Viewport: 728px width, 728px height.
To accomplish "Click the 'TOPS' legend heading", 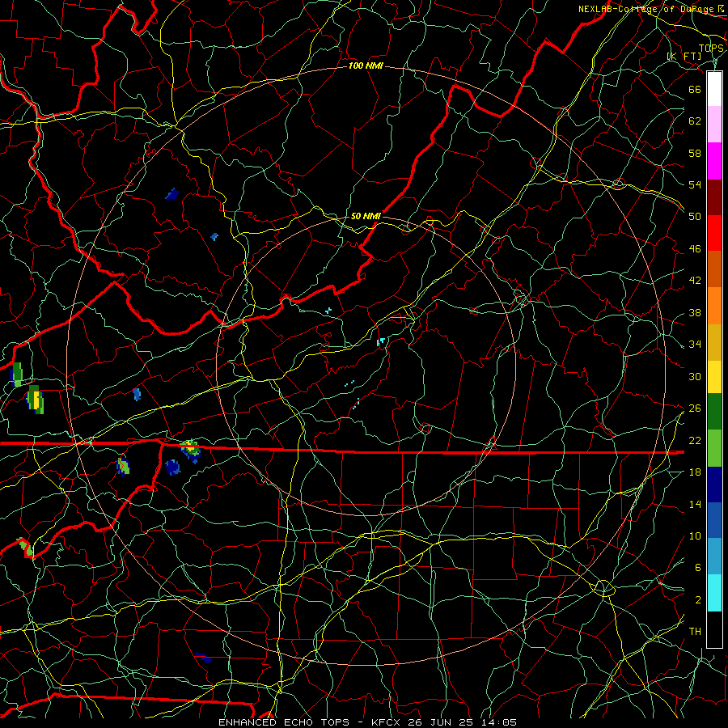I will point(711,49).
